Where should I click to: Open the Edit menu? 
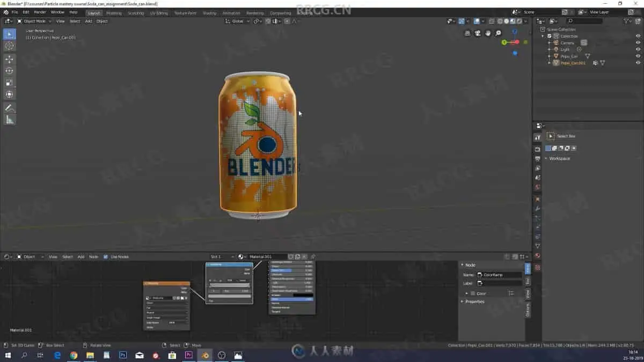[x=26, y=12]
